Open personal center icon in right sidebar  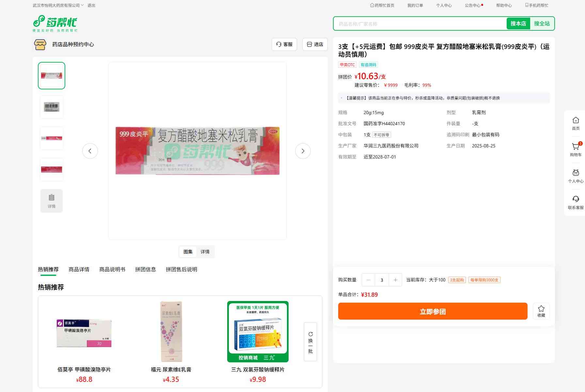576,173
